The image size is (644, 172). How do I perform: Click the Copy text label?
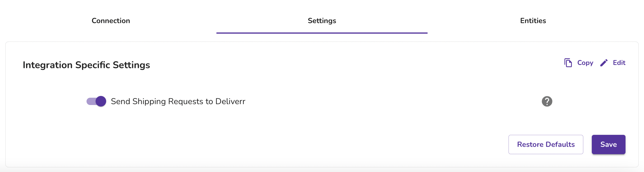(x=585, y=63)
